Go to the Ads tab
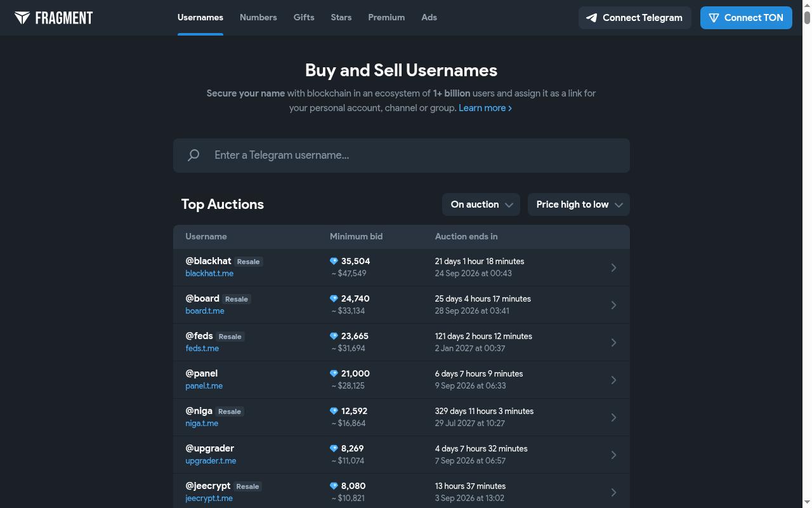Viewport: 812px width, 508px height. tap(429, 17)
